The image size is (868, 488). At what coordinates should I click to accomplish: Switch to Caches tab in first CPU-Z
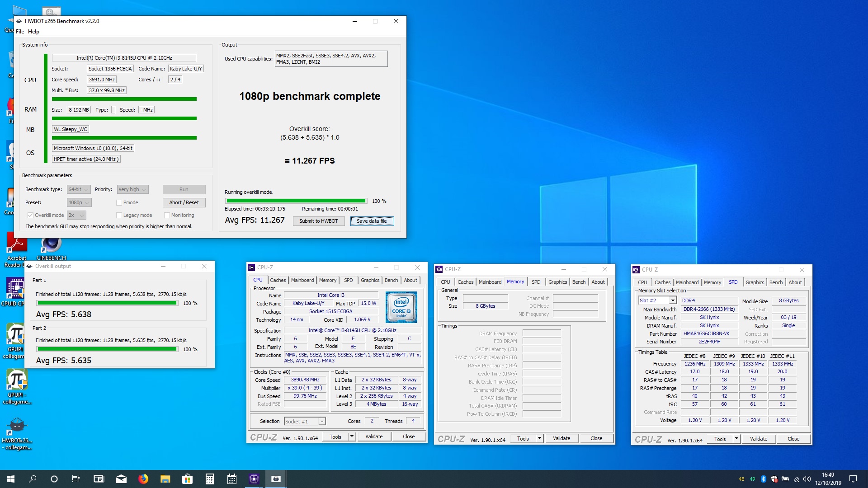pyautogui.click(x=278, y=280)
